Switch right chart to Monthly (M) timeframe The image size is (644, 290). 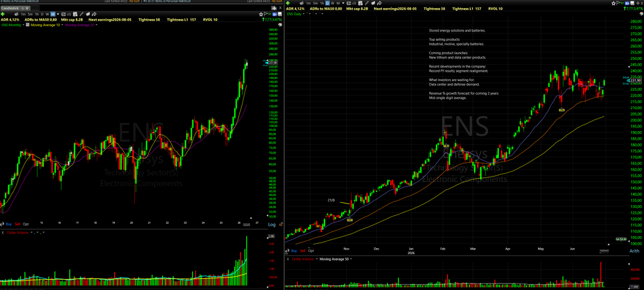338,3
